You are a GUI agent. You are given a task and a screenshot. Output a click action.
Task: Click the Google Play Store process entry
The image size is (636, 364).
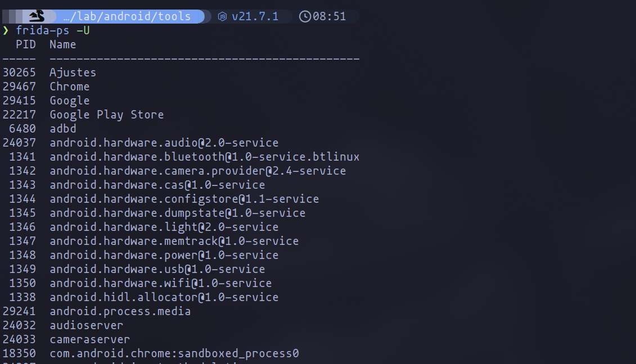[107, 115]
